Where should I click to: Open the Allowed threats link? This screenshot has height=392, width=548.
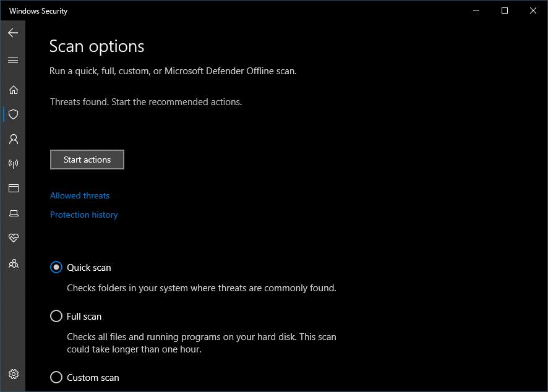coord(79,195)
